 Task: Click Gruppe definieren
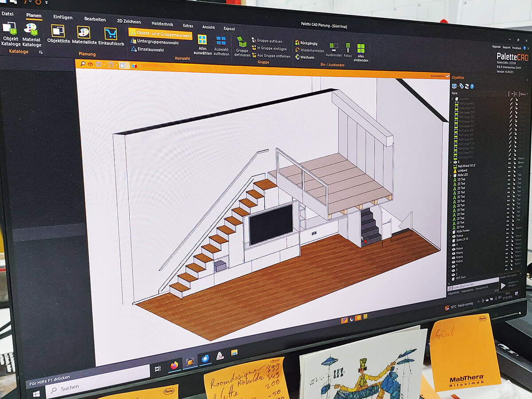pyautogui.click(x=242, y=47)
